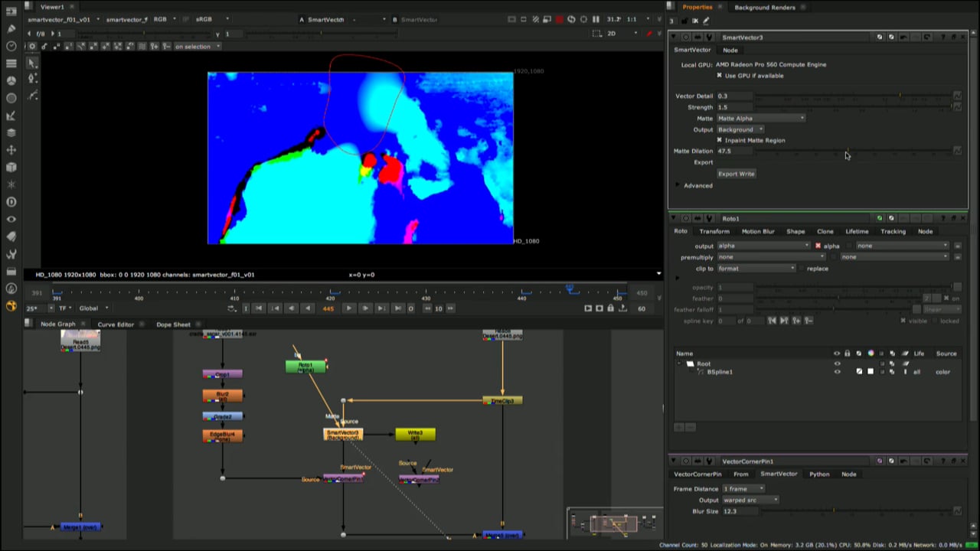Open the clip to format dropdown

click(756, 269)
